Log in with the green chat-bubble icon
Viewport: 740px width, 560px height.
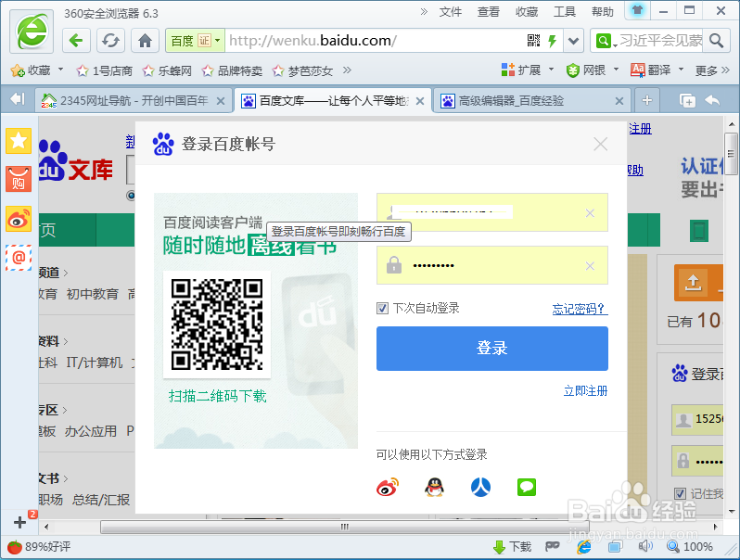pyautogui.click(x=527, y=487)
